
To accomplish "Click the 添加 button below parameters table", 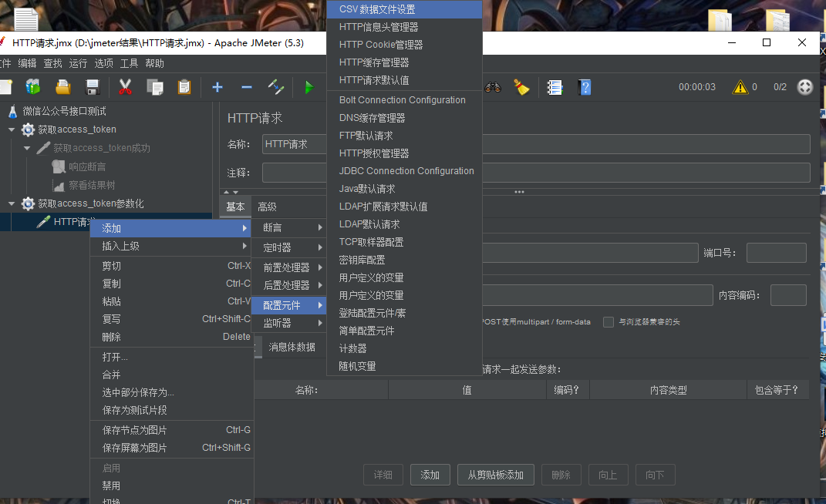I will [430, 475].
